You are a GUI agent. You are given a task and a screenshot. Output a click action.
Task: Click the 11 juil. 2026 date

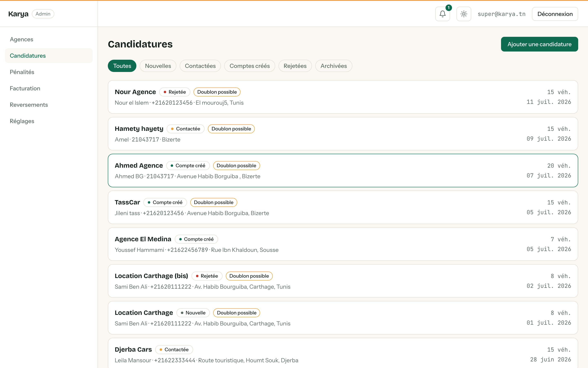(549, 102)
